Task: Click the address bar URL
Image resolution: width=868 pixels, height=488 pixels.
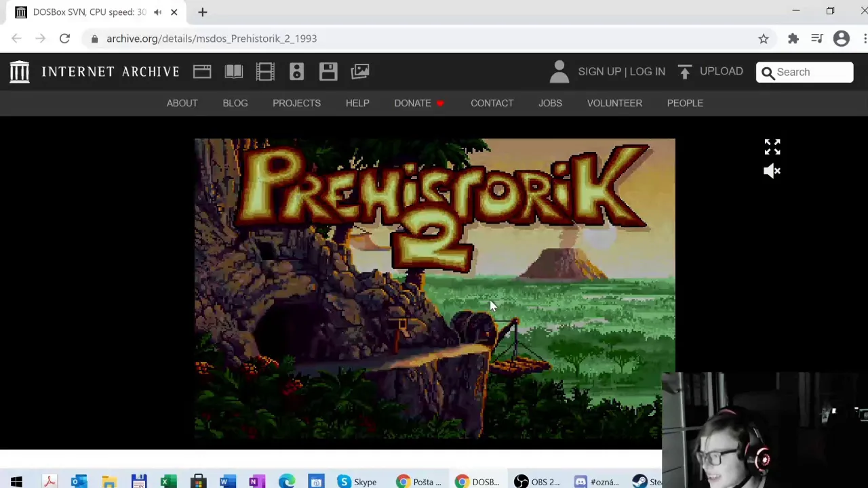Action: click(212, 39)
